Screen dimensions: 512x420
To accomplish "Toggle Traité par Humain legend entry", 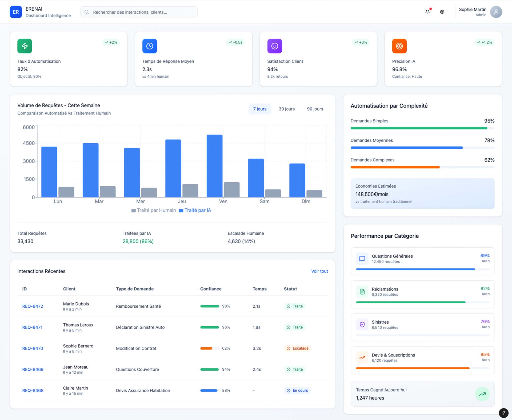I will click(154, 210).
